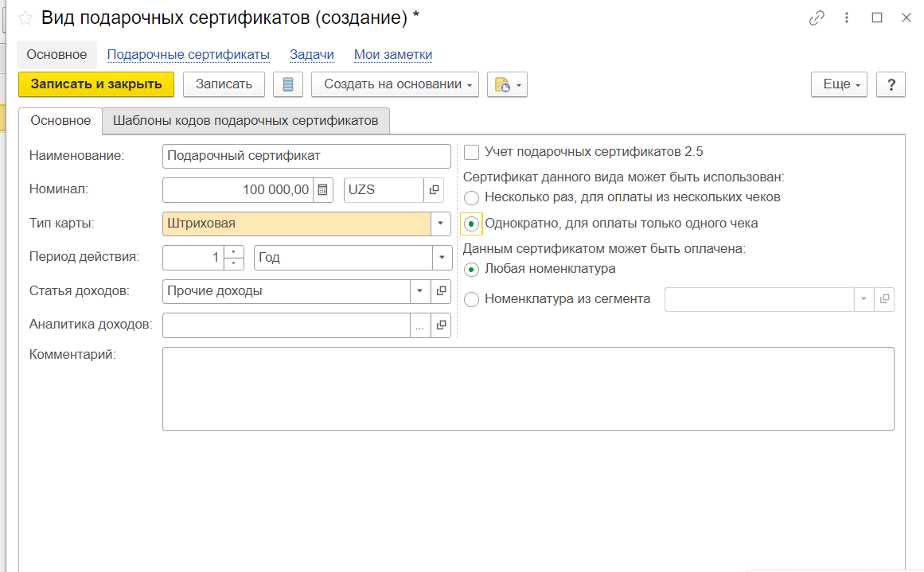This screenshot has height=572, width=924.
Task: Expand the Тип карты dropdown list
Action: [441, 224]
